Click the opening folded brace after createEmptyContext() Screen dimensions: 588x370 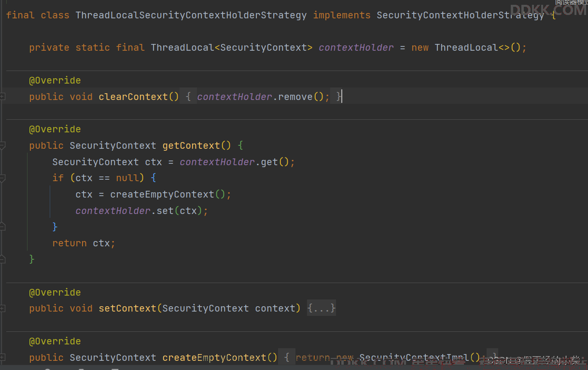point(286,357)
